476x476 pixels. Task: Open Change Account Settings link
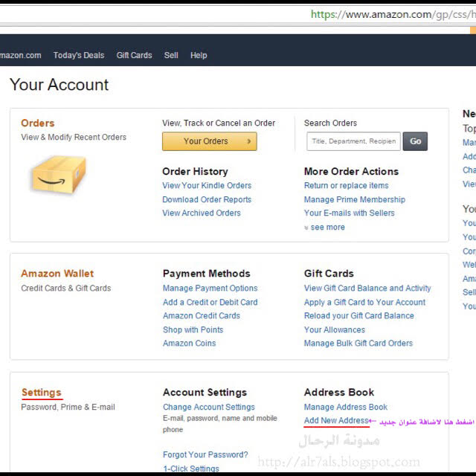coord(209,407)
